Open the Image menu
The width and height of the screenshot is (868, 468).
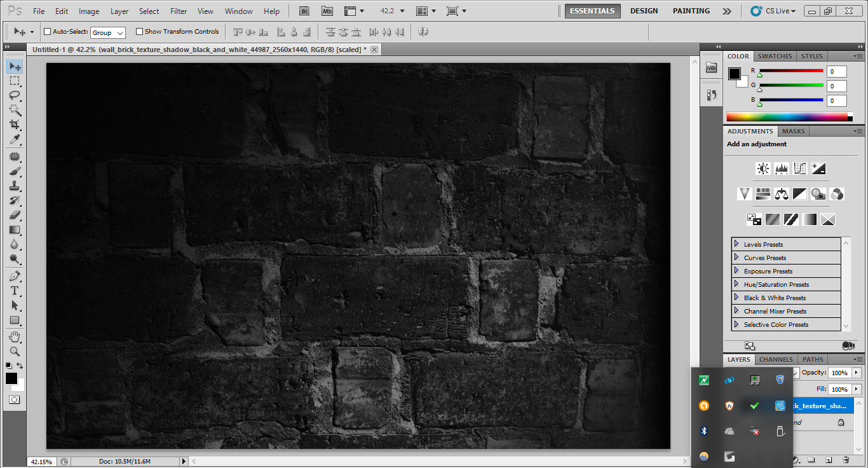89,11
